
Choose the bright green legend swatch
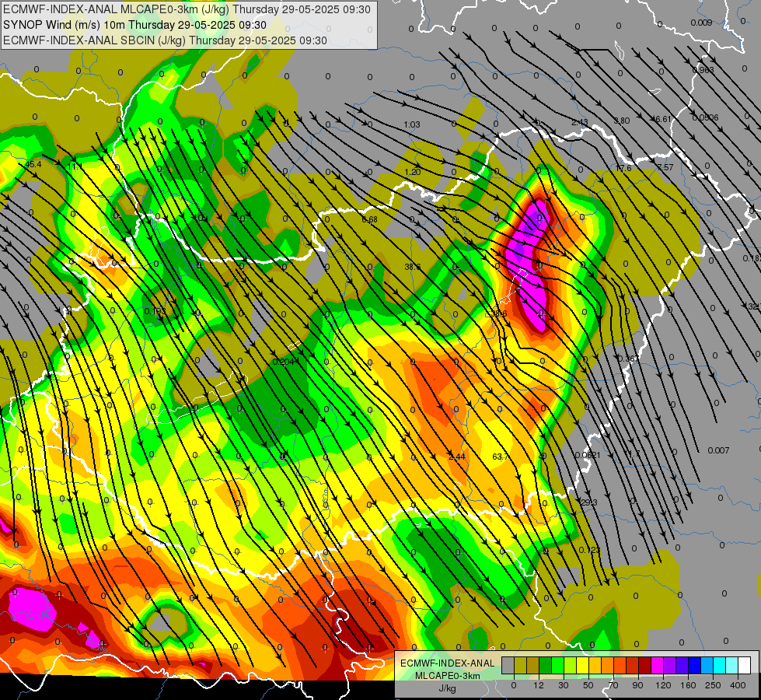(x=558, y=665)
